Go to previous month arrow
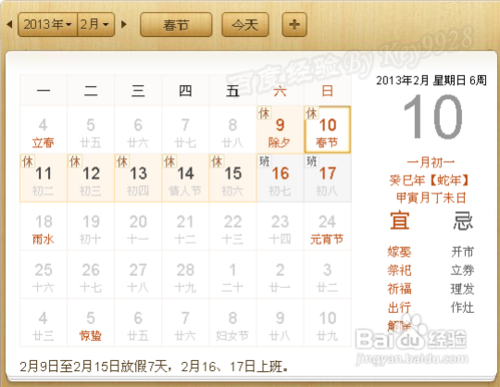500x387 pixels. coord(10,24)
